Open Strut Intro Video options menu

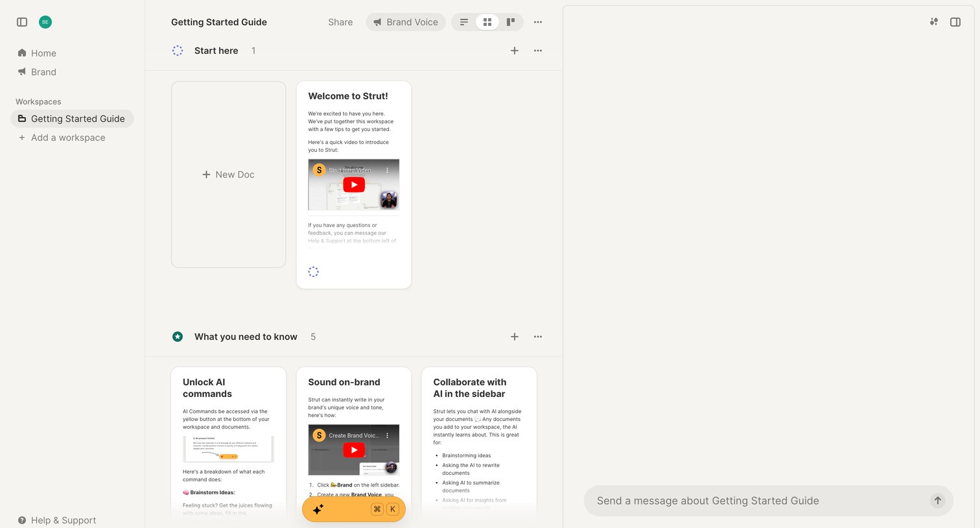coord(388,170)
